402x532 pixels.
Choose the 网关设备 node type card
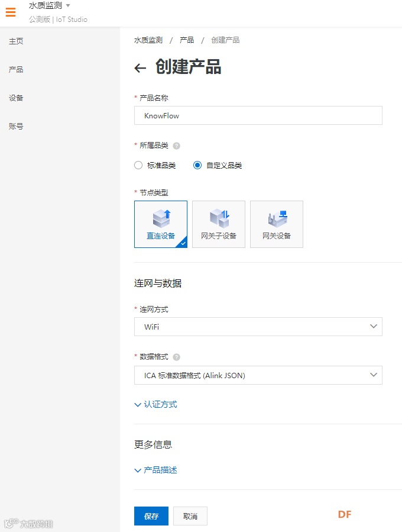click(277, 224)
